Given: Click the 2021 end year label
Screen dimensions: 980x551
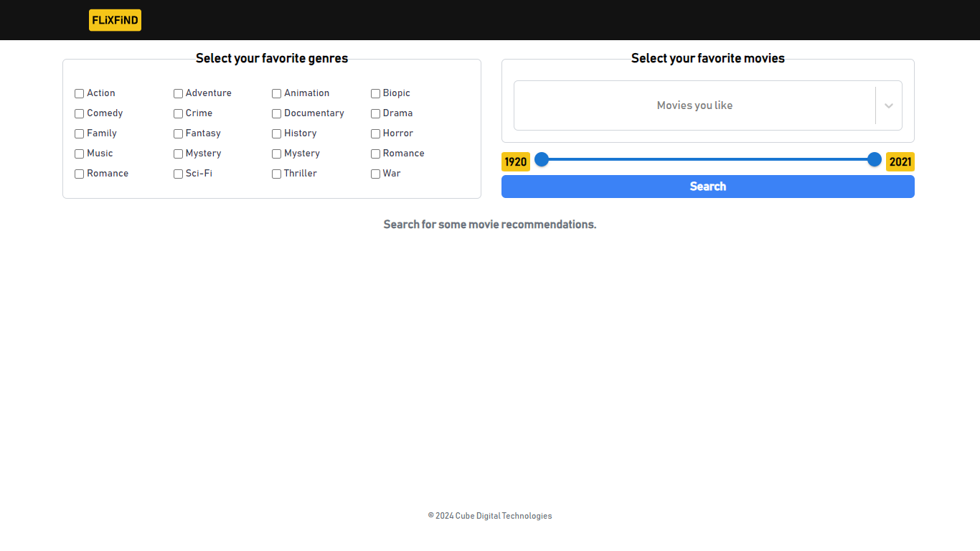Looking at the screenshot, I should tap(900, 162).
